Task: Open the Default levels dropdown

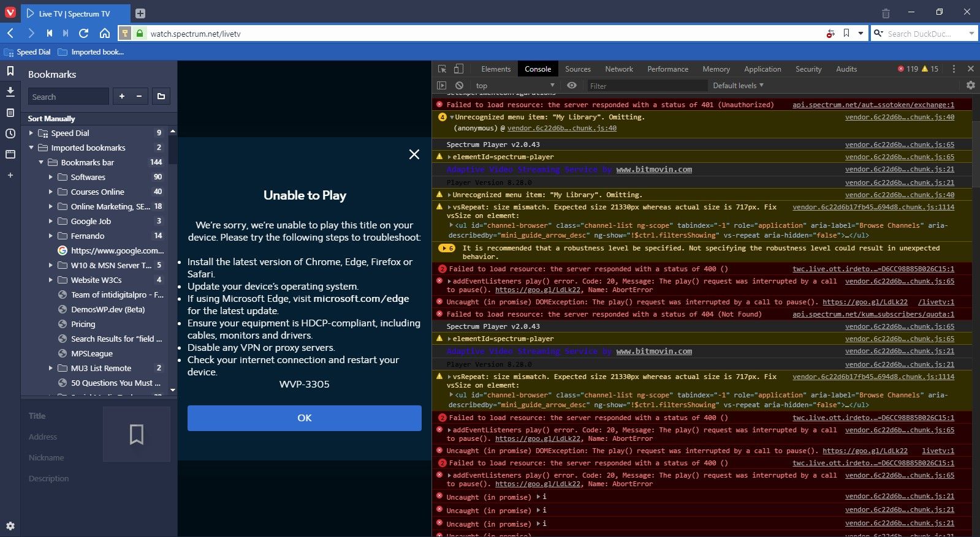Action: point(738,86)
